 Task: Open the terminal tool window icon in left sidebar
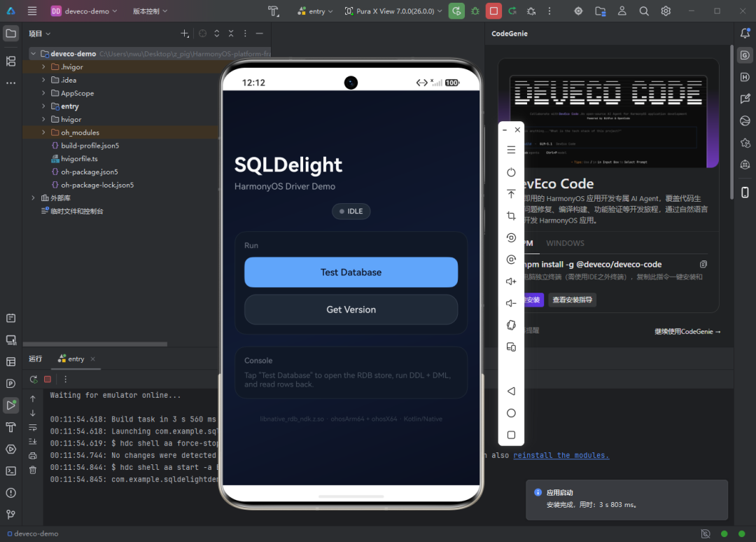pos(10,471)
